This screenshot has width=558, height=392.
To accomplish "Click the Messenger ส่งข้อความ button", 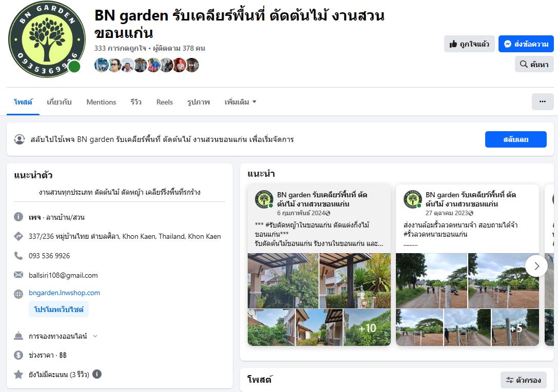I will pos(526,44).
